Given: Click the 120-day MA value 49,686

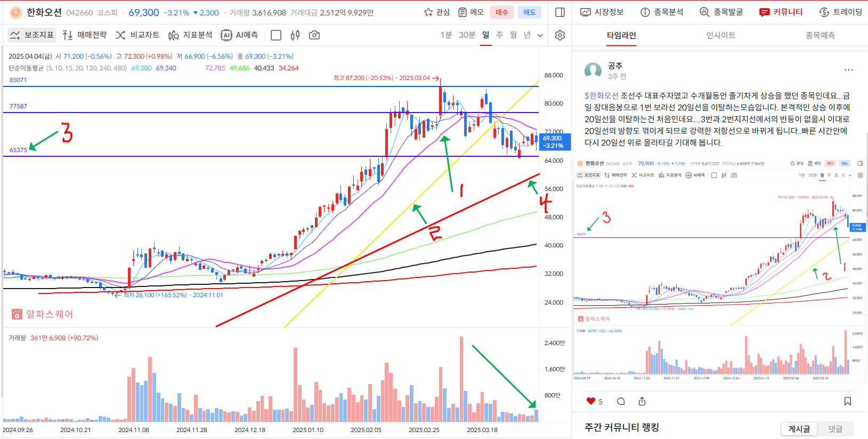Looking at the screenshot, I should coord(240,68).
